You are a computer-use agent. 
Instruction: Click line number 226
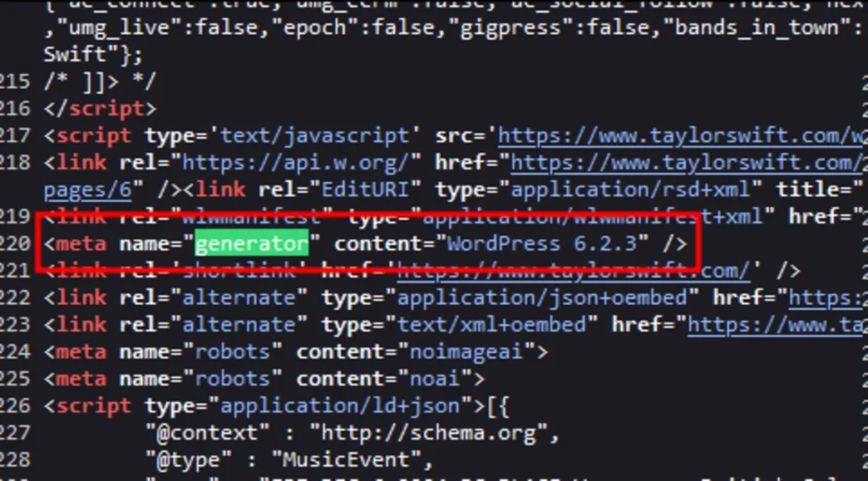tap(15, 406)
